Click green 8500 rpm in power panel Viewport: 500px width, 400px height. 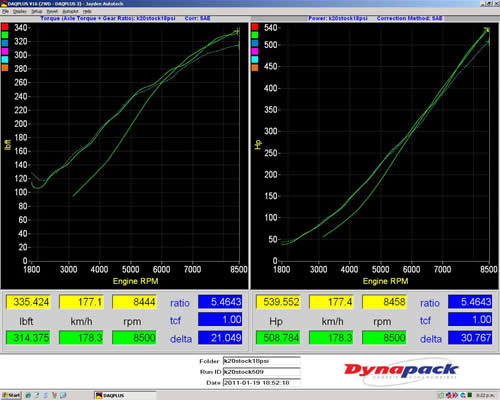click(x=384, y=338)
